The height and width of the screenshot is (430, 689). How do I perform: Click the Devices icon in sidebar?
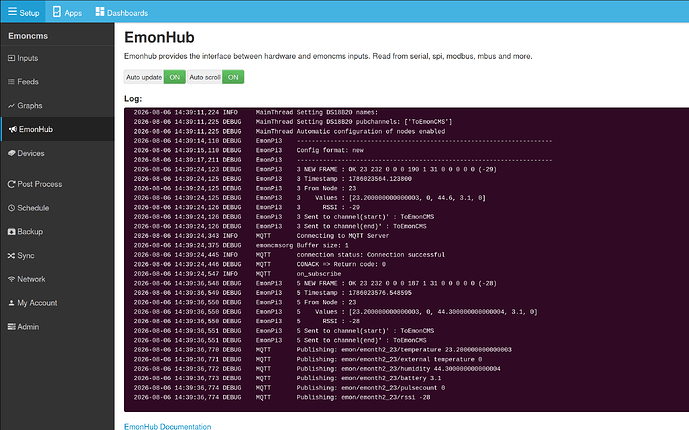tap(11, 153)
